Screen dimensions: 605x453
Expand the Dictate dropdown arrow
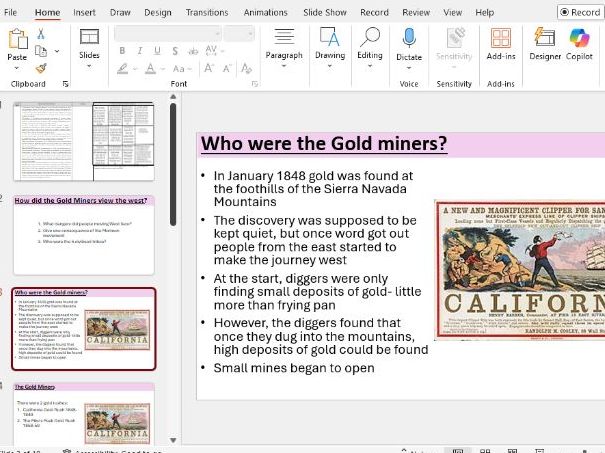(409, 68)
